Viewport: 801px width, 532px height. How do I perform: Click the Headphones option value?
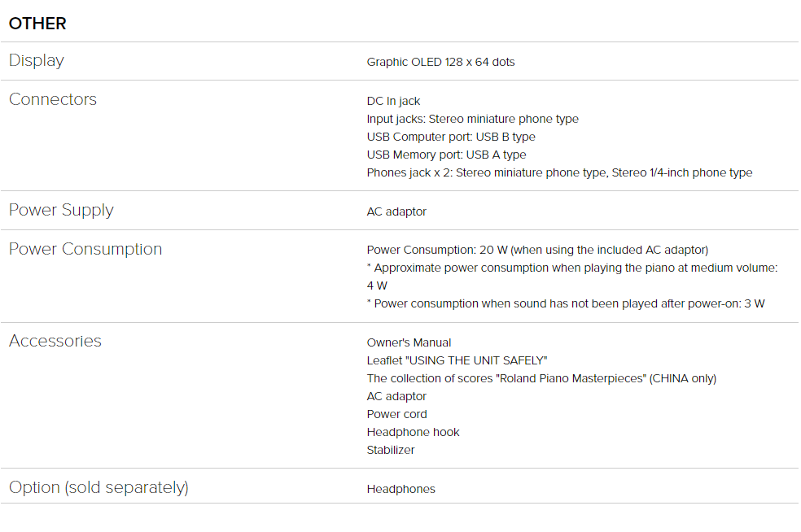400,489
